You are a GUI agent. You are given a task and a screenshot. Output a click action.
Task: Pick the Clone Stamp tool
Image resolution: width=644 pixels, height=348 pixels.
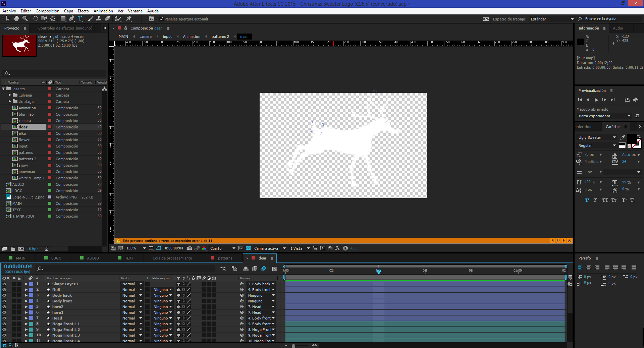tap(99, 19)
